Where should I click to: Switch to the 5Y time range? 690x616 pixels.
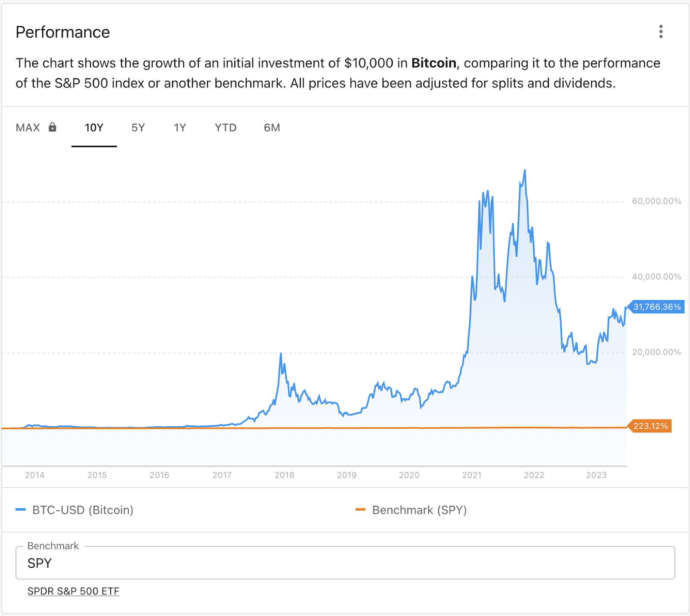point(138,128)
